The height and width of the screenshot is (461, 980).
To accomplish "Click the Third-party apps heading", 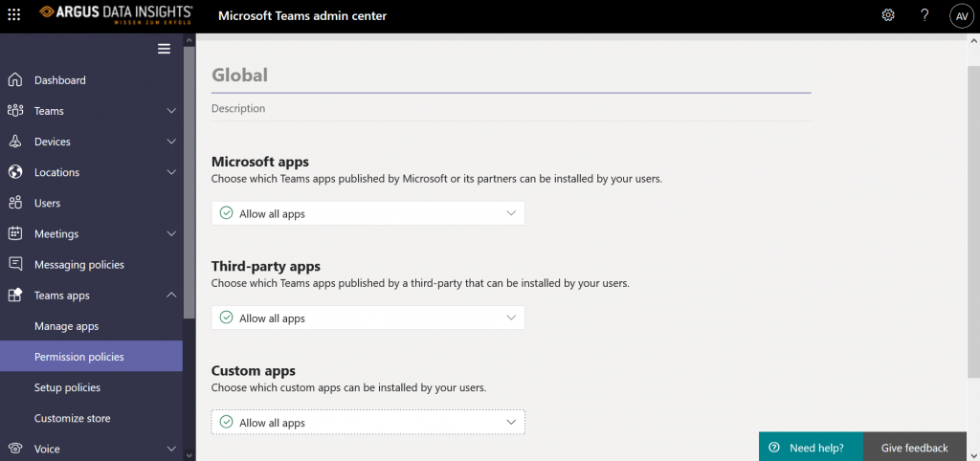I will (x=266, y=266).
